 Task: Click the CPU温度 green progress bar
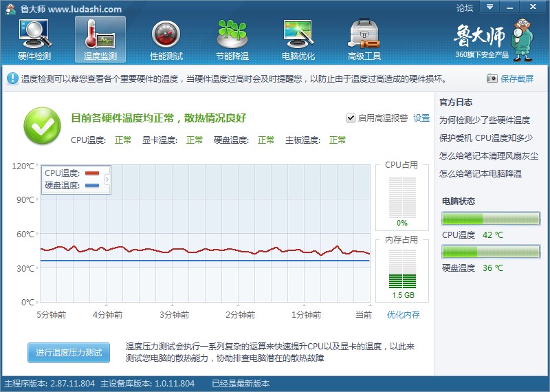[x=490, y=219]
